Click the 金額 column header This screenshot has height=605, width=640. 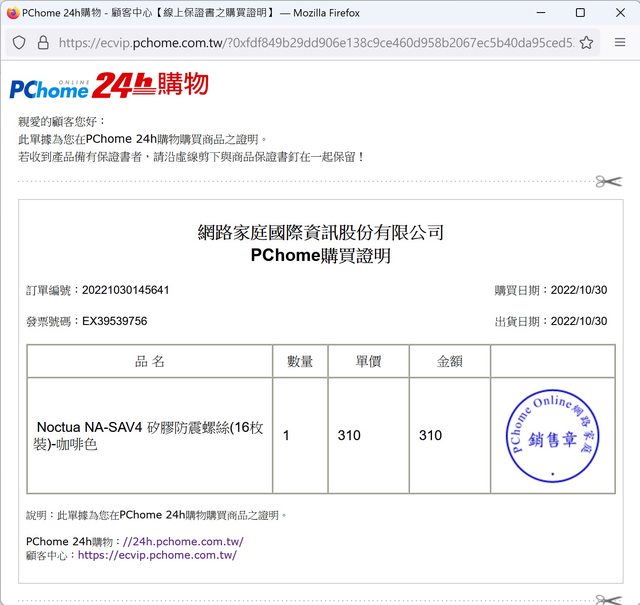[x=449, y=361]
